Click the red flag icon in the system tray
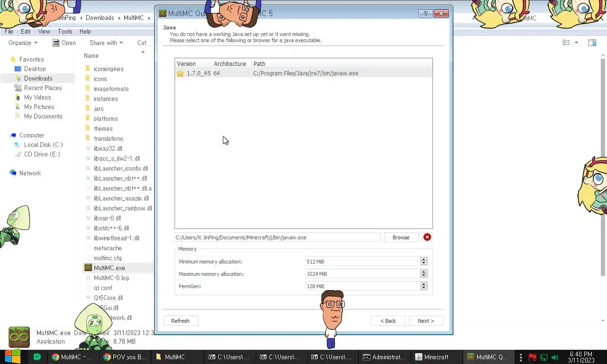The image size is (607, 364). (x=533, y=357)
